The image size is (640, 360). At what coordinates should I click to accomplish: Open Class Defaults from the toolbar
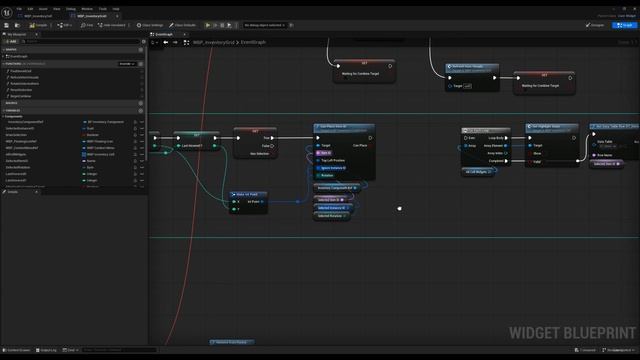182,25
